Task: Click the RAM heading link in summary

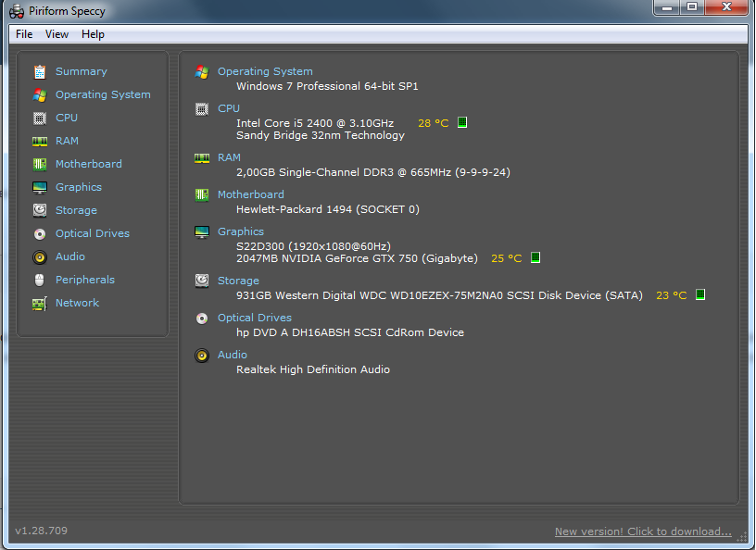Action: [x=229, y=157]
